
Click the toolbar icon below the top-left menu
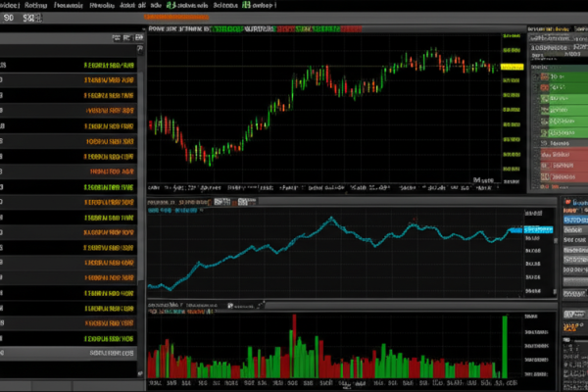(28, 19)
